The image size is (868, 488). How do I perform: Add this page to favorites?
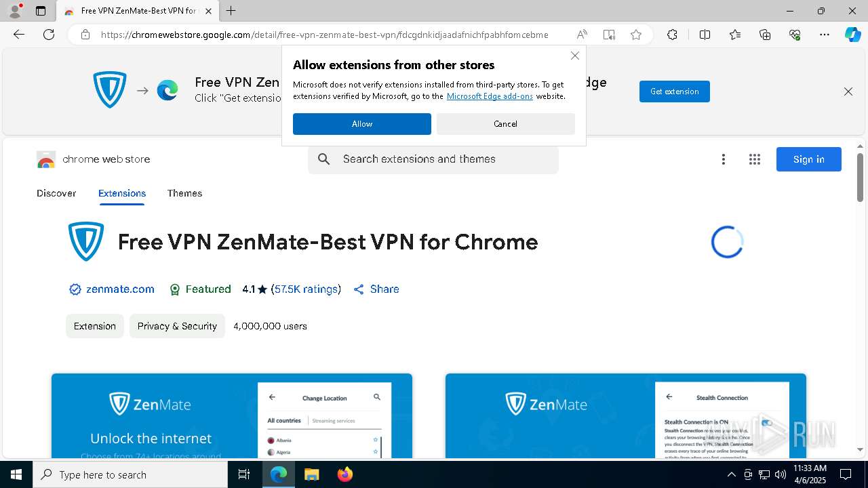click(636, 35)
